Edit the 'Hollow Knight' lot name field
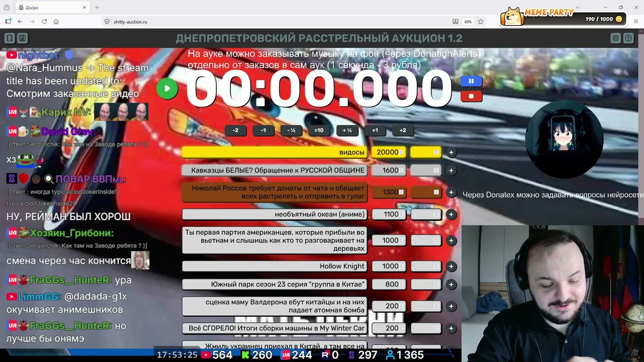The image size is (644, 362). click(275, 266)
